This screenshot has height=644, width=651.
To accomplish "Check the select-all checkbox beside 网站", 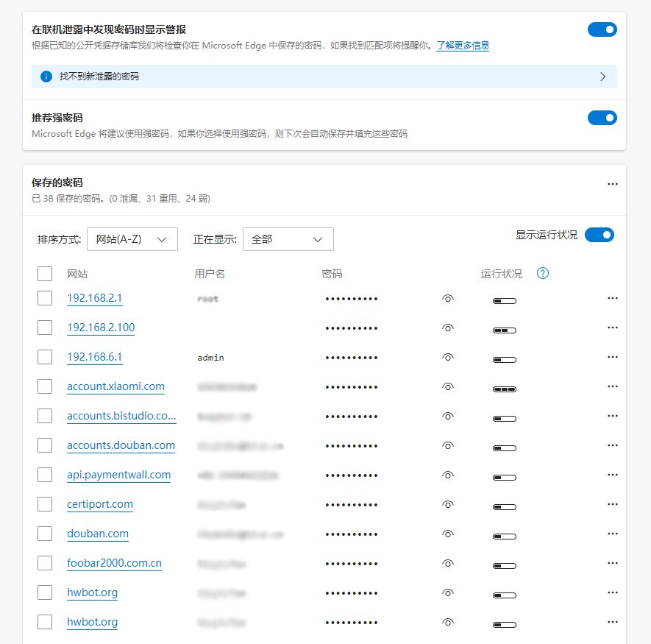I will pos(45,274).
